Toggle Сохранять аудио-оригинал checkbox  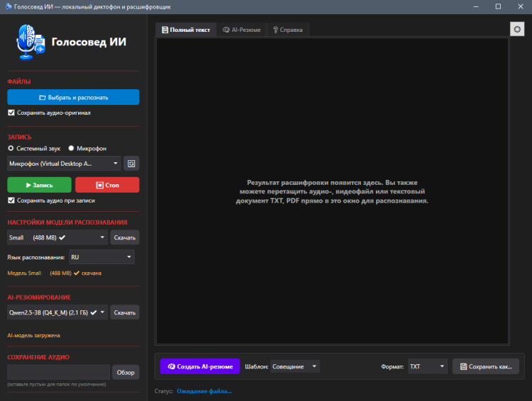tap(11, 113)
